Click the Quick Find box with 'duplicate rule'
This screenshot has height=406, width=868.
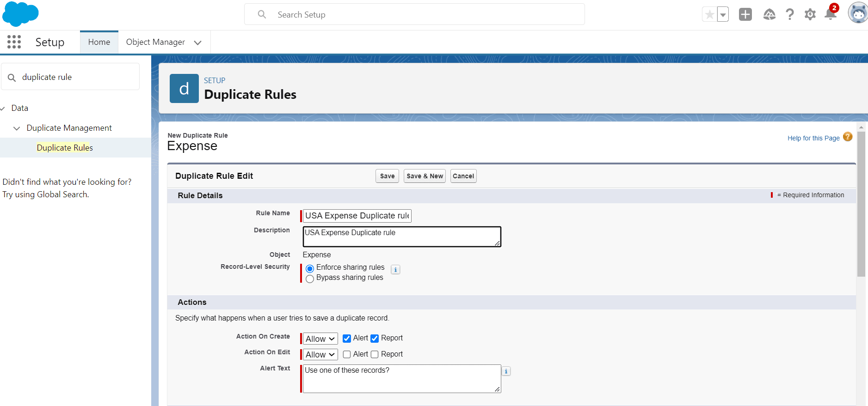coord(70,77)
